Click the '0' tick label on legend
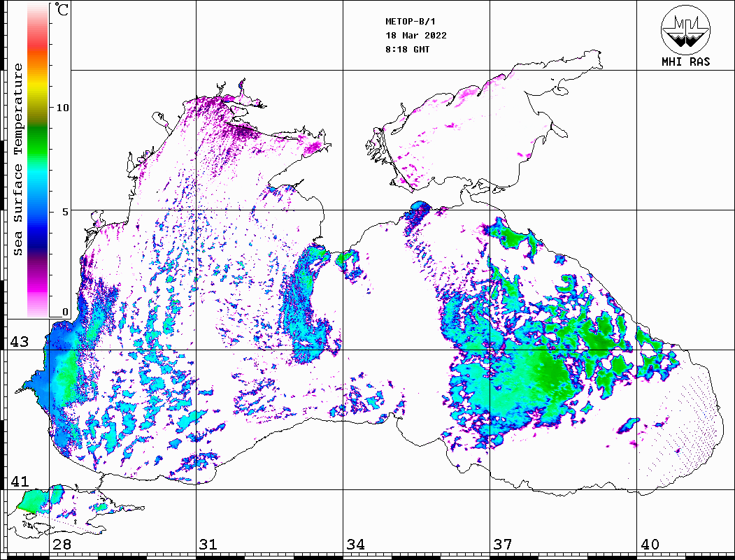 pyautogui.click(x=65, y=312)
